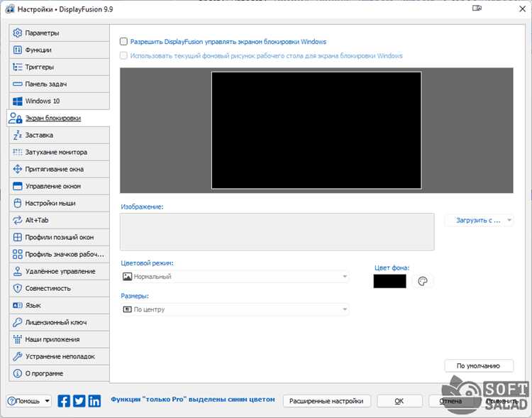Confirm with the OK button

tap(399, 401)
